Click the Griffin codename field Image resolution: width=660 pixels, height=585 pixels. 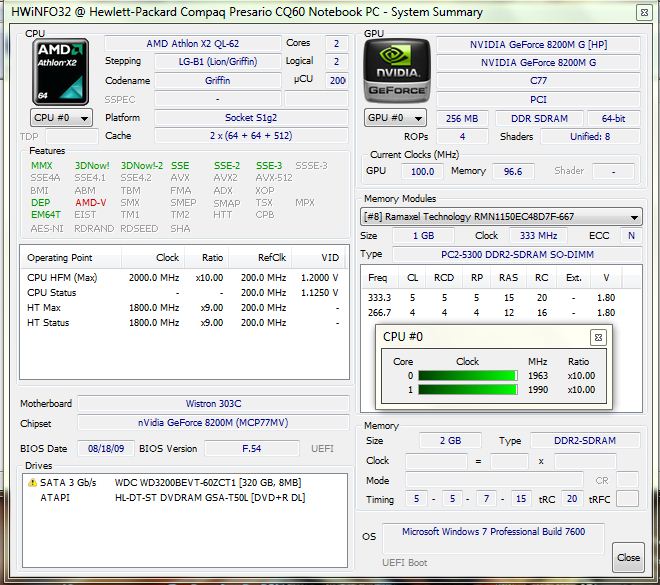pyautogui.click(x=218, y=80)
